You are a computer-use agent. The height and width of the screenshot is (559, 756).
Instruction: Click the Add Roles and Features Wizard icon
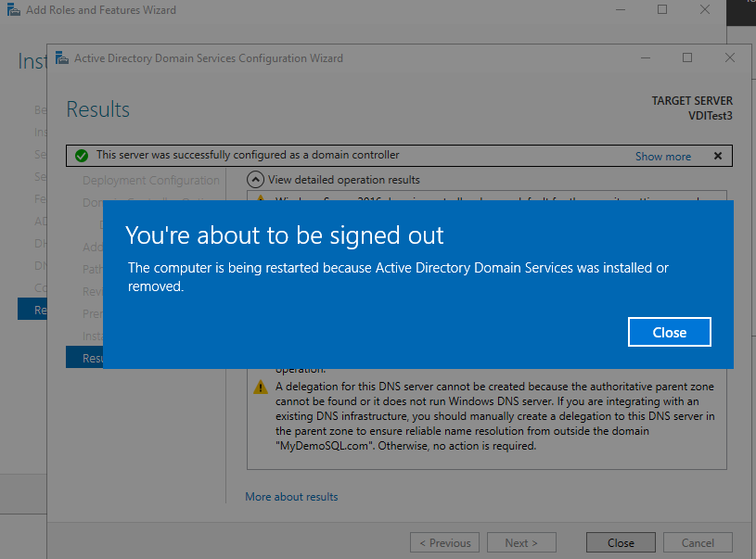point(14,9)
